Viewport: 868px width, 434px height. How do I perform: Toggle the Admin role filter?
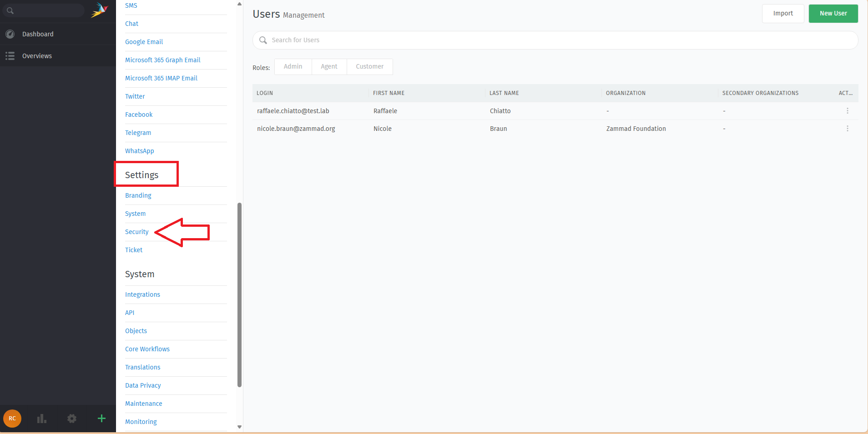(x=293, y=66)
